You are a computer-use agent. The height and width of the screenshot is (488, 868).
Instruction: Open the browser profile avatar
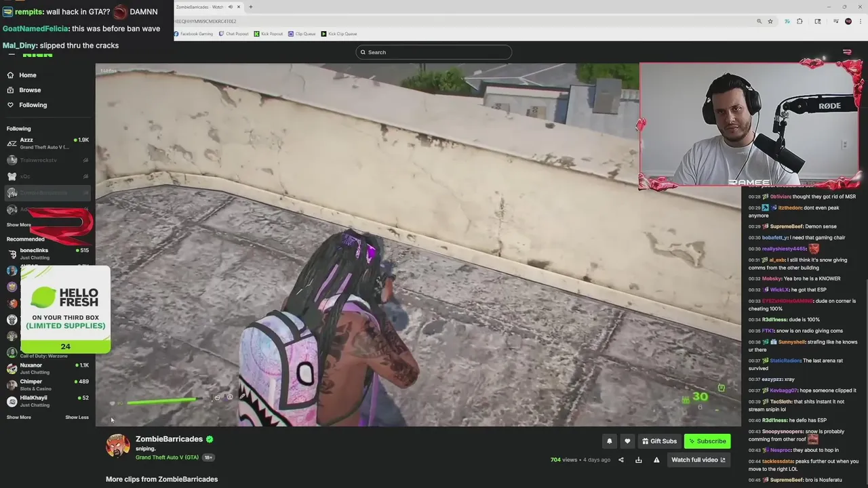tap(848, 21)
